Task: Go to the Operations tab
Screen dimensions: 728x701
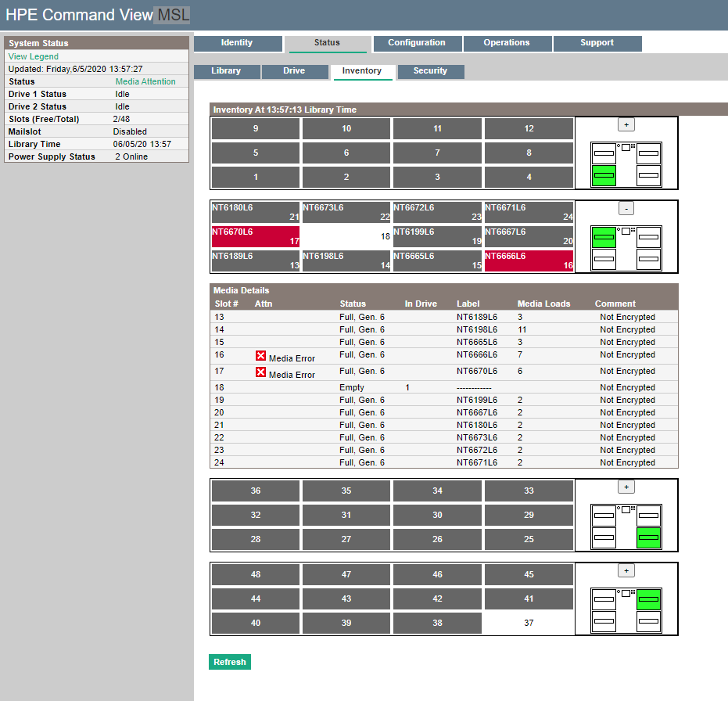Action: pyautogui.click(x=507, y=44)
